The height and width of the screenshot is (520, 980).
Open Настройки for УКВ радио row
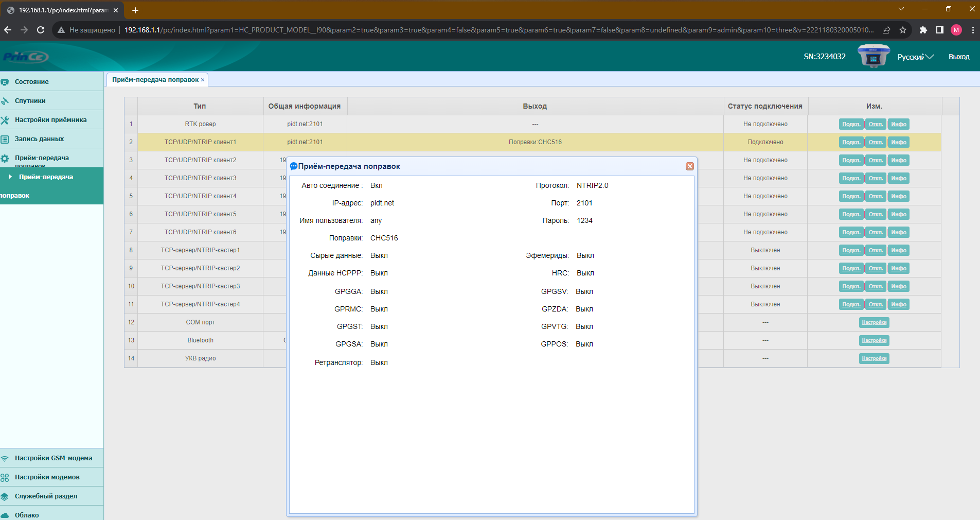click(874, 358)
